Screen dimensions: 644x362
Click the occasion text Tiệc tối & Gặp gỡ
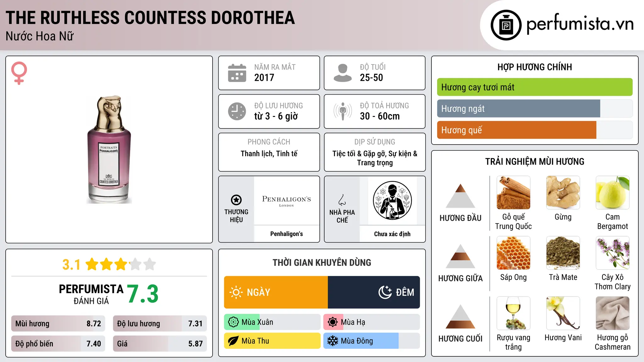coord(359,154)
